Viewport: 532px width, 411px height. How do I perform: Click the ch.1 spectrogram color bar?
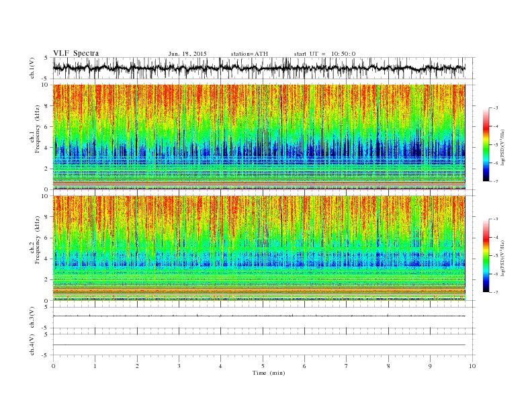click(x=486, y=144)
